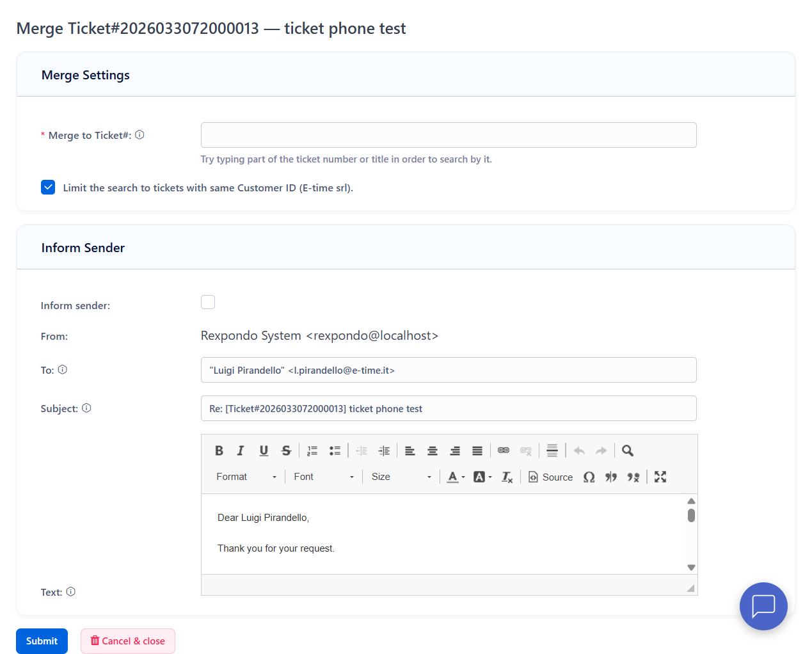The image size is (812, 654).
Task: Focus the Merge to Ticket# field
Action: [449, 135]
